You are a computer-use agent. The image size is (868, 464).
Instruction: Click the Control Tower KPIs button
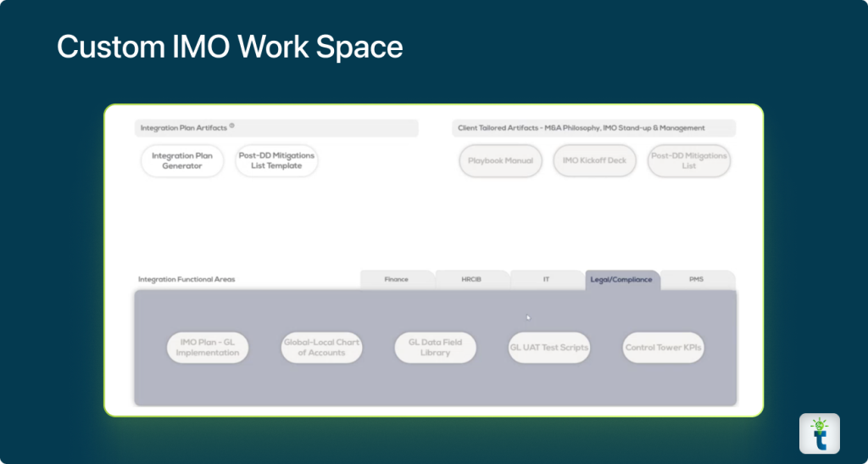663,348
